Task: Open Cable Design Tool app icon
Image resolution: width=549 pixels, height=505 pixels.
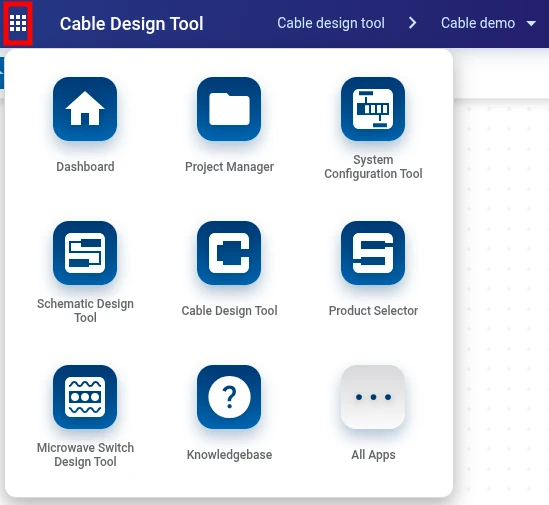Action: [229, 253]
